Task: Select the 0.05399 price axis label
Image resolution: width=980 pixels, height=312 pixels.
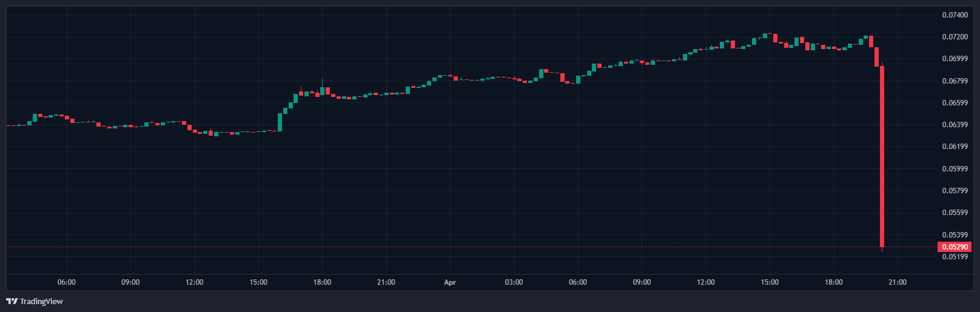Action: click(x=955, y=234)
